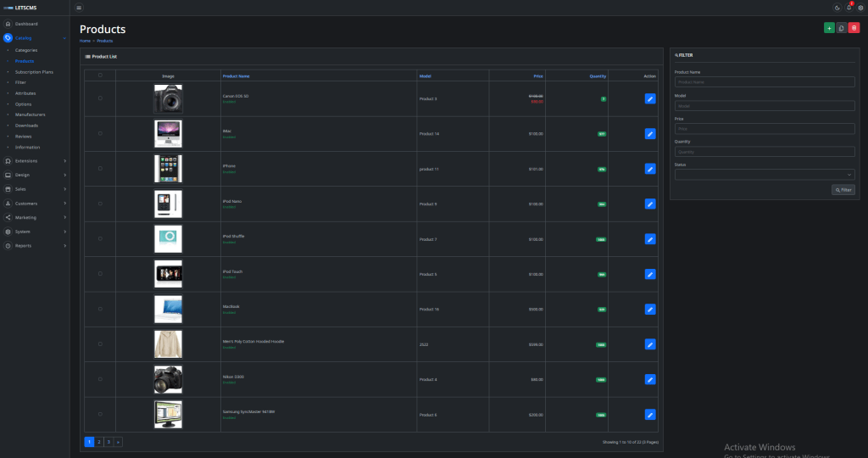Toggle the sidebar with the hamburger icon

point(79,8)
